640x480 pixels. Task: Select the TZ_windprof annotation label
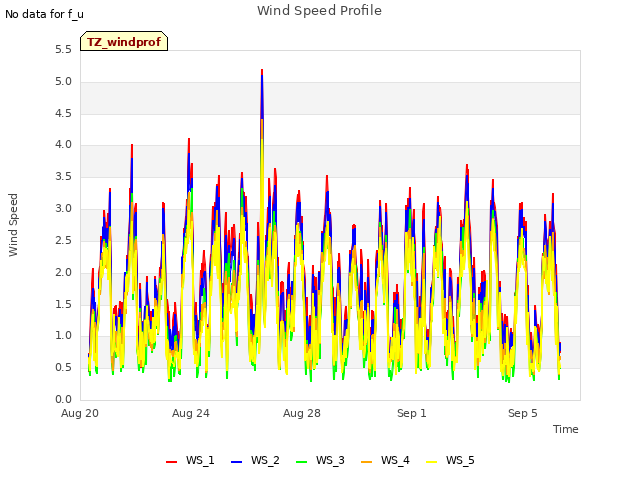124,41
